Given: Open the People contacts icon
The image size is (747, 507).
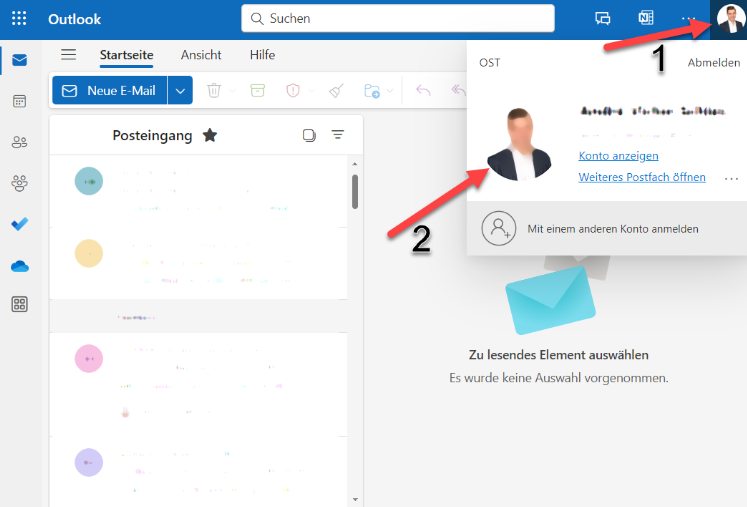Looking at the screenshot, I should tap(19, 142).
